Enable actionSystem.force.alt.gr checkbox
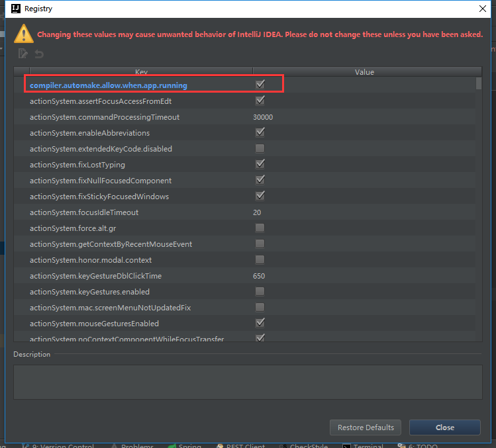This screenshot has height=448, width=496. (260, 228)
